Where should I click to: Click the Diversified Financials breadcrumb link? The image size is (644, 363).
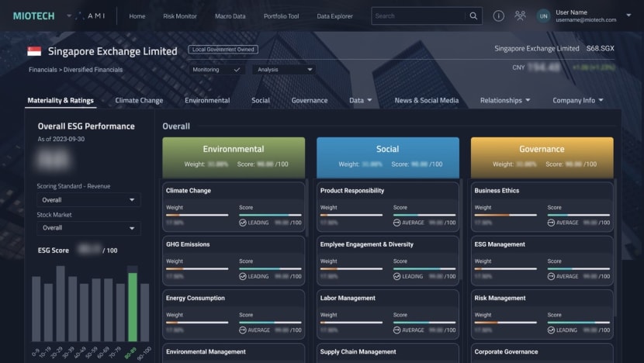(93, 69)
